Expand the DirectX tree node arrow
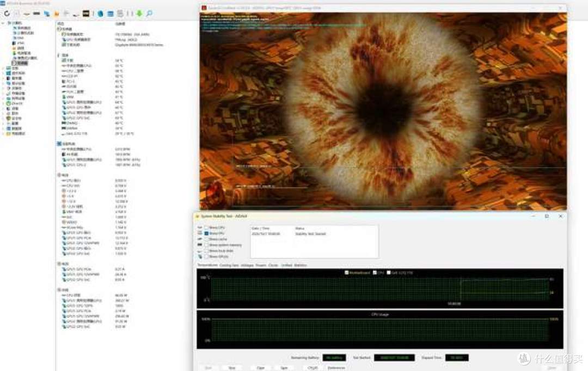 (3, 103)
